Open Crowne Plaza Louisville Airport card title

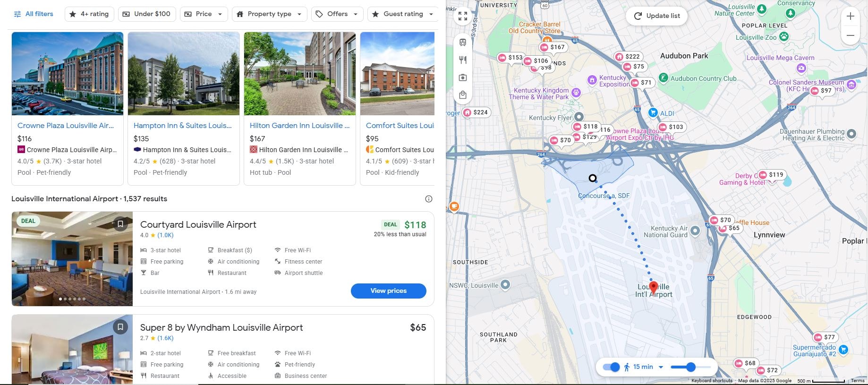pos(66,126)
